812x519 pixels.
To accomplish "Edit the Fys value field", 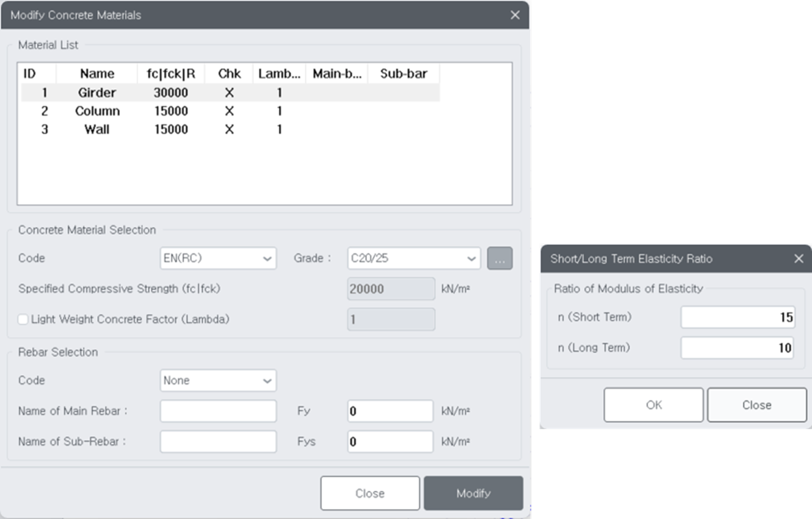I will (390, 441).
